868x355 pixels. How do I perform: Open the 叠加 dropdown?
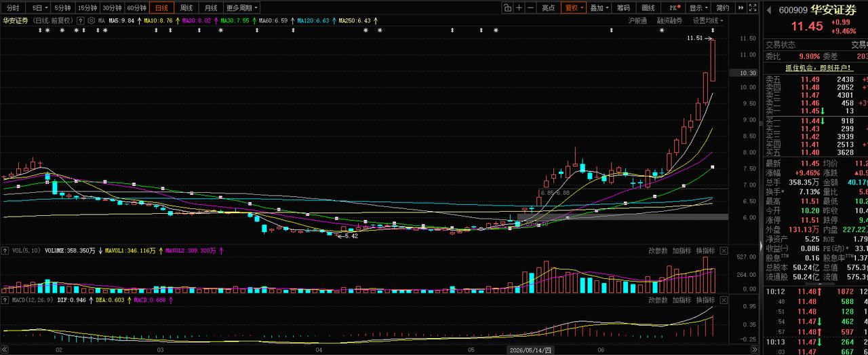tap(599, 8)
